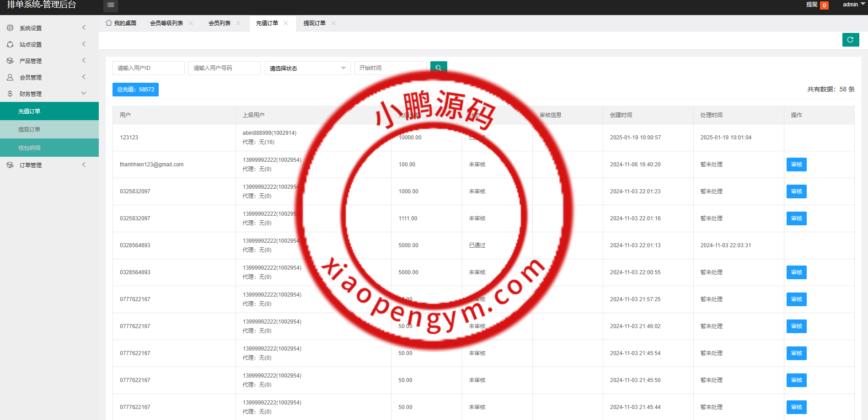Screen dimensions: 868x420
Task: Open the admin user dropdown
Action: point(853,5)
